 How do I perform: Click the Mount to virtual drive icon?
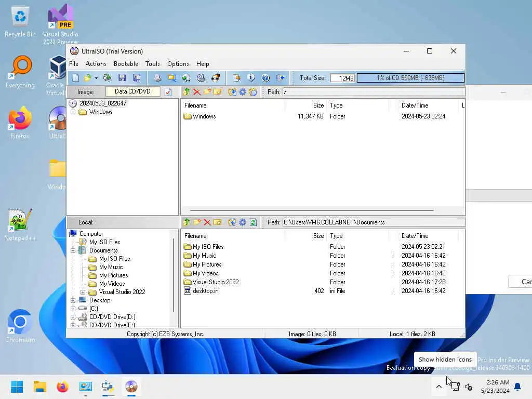coord(201,78)
